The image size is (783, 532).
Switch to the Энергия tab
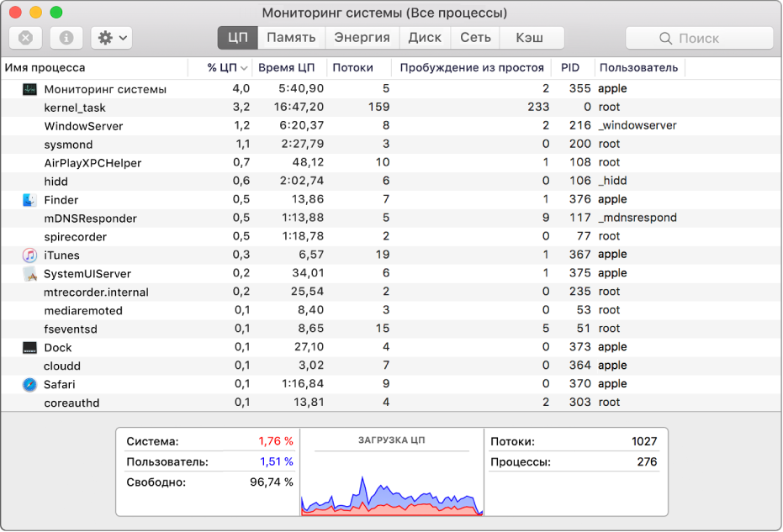tap(362, 38)
